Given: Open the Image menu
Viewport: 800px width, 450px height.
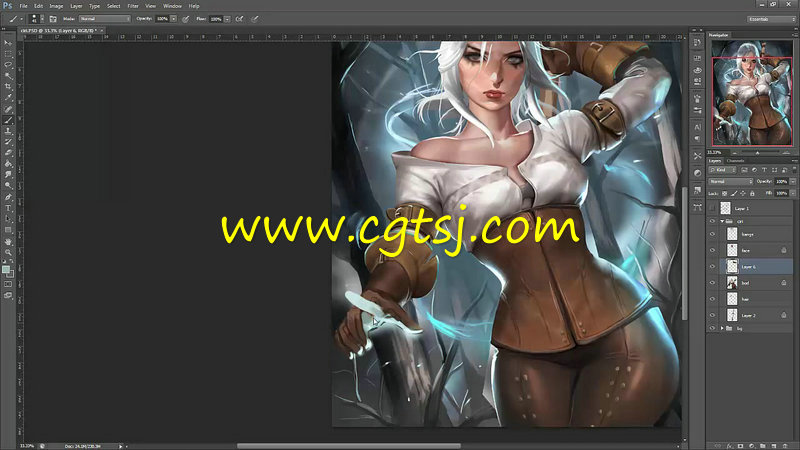Looking at the screenshot, I should [x=56, y=6].
